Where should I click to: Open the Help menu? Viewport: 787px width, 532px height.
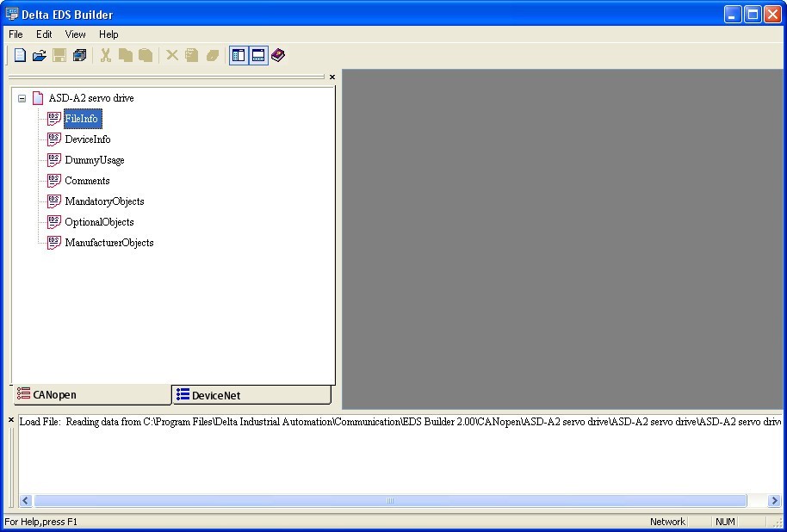[108, 34]
